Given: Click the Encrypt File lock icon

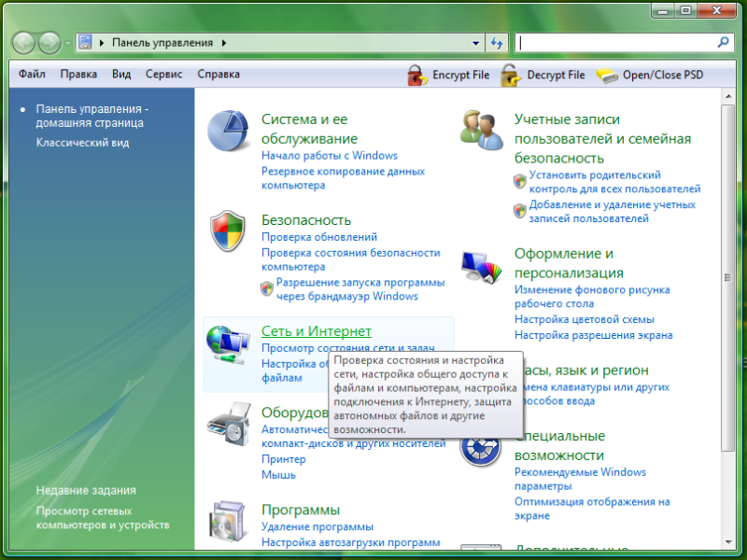Looking at the screenshot, I should 416,76.
